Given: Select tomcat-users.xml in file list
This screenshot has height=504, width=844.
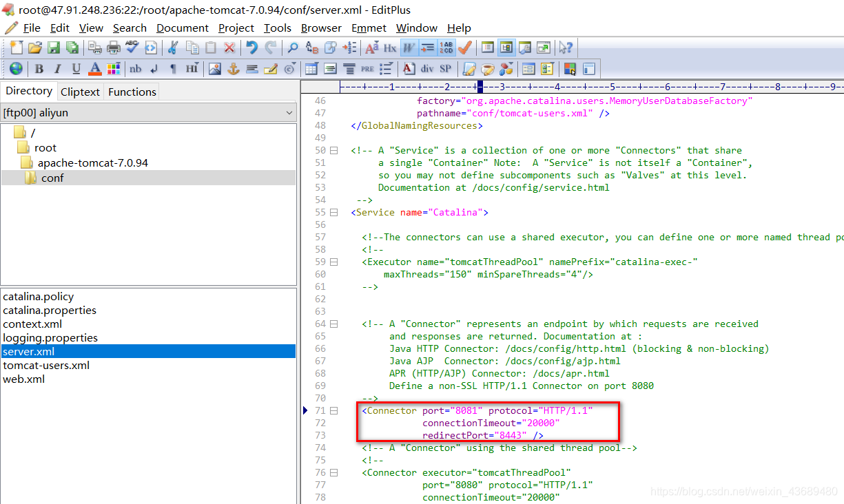Looking at the screenshot, I should pyautogui.click(x=46, y=365).
